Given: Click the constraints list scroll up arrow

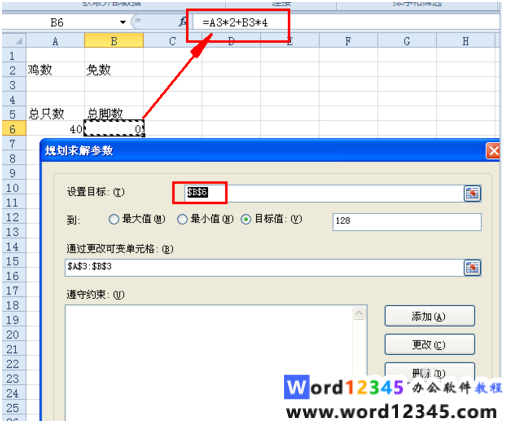Looking at the screenshot, I should pyautogui.click(x=359, y=313).
